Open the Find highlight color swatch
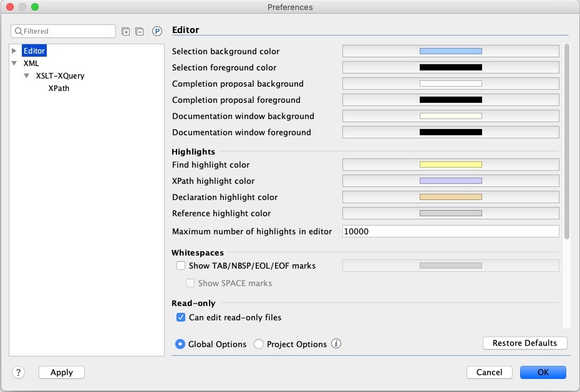This screenshot has height=392, width=580. click(x=450, y=165)
